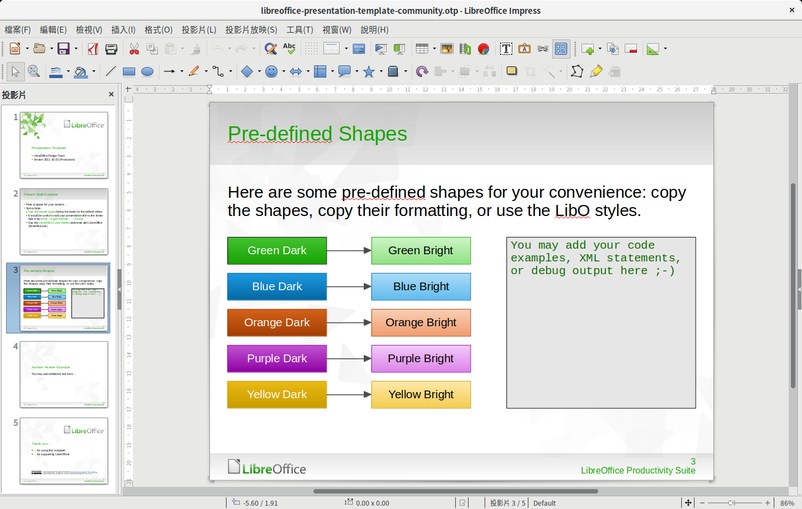Select the Rectangle drawing tool
802x509 pixels.
[x=129, y=72]
